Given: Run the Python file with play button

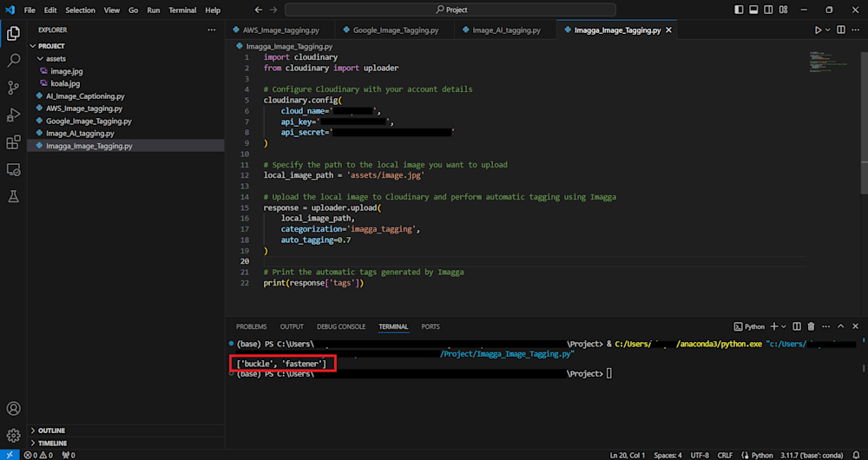Looking at the screenshot, I should (819, 30).
